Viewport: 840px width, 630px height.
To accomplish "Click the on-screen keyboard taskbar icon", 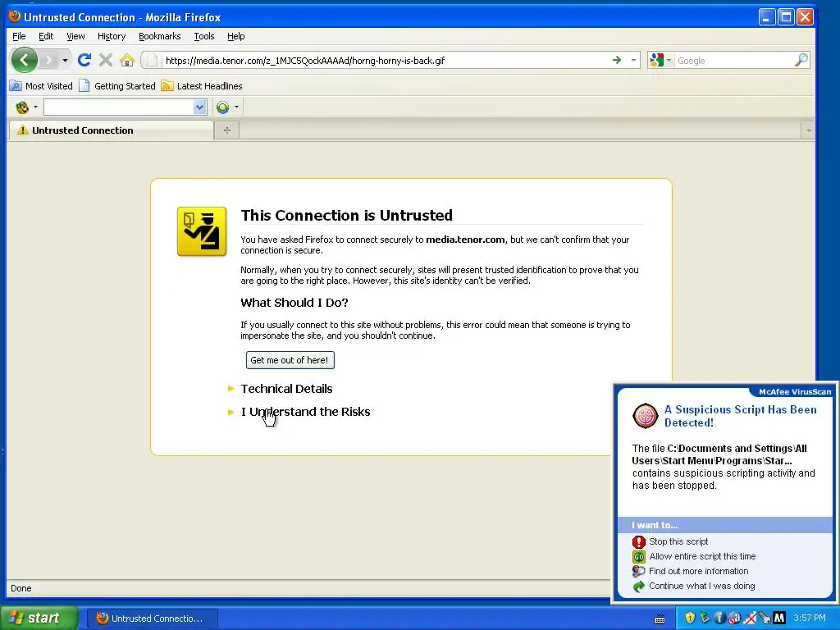I will tap(660, 619).
